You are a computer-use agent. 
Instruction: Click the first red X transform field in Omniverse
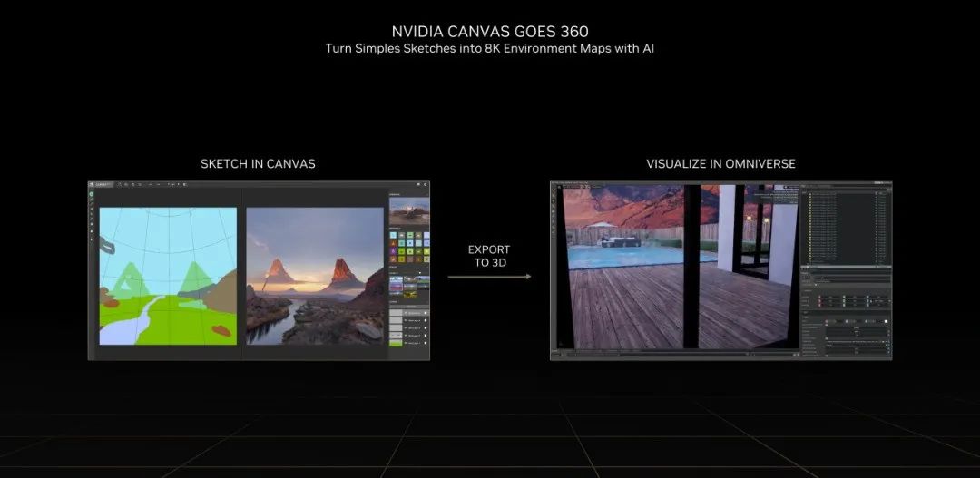(829, 298)
